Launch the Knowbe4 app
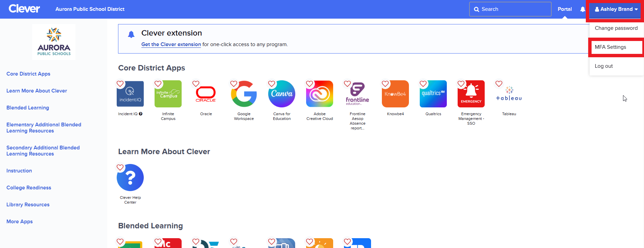The width and height of the screenshot is (644, 248). point(395,94)
